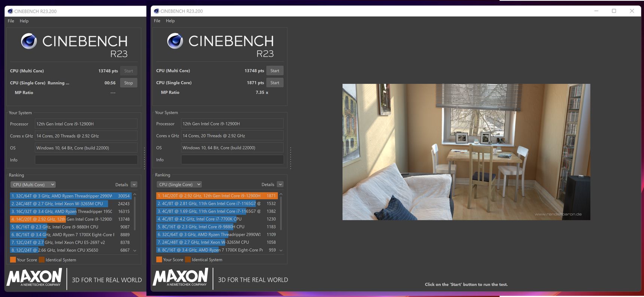Open CPU (Single Core) ranking dropdown
This screenshot has height=297, width=644.
(x=179, y=184)
